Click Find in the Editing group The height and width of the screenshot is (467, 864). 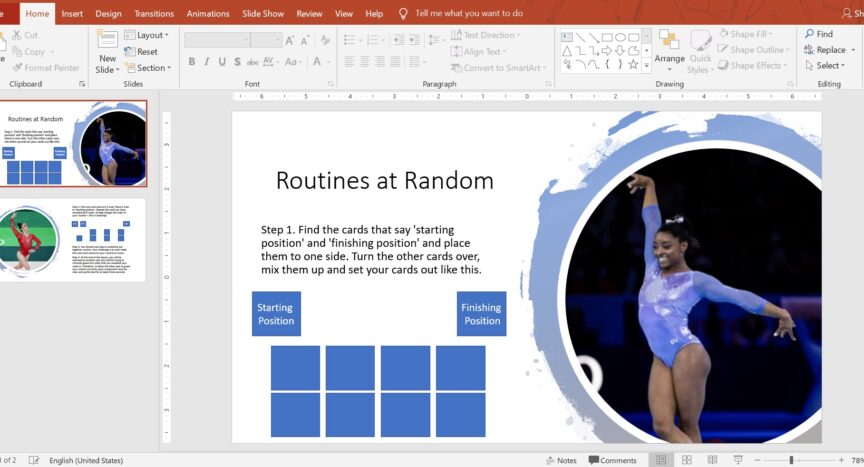click(x=817, y=34)
